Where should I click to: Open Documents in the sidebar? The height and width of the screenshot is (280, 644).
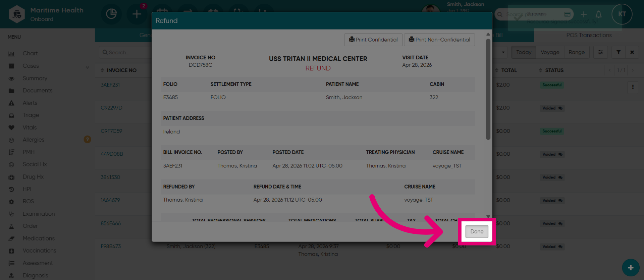point(38,90)
